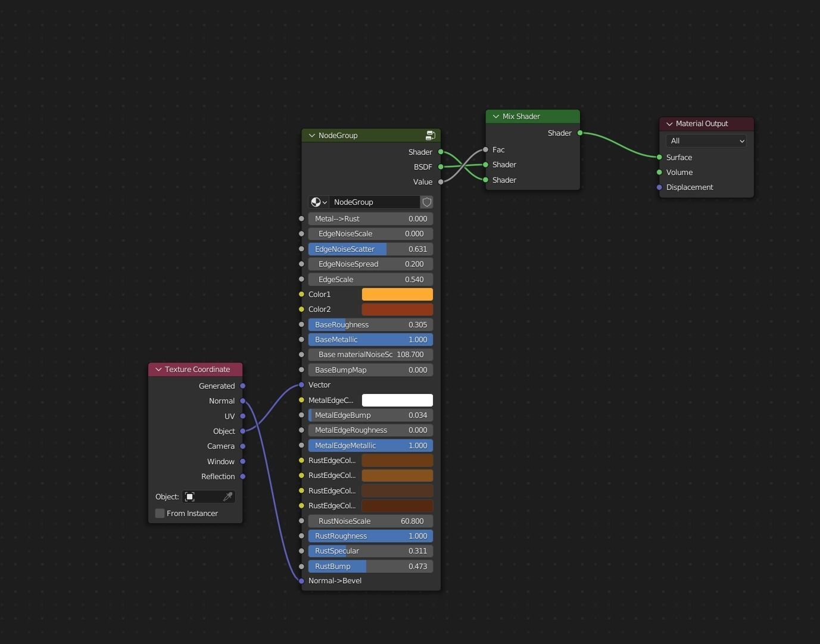This screenshot has width=820, height=644.
Task: Click the Generated output socket on Texture Coordinate
Action: (x=243, y=386)
